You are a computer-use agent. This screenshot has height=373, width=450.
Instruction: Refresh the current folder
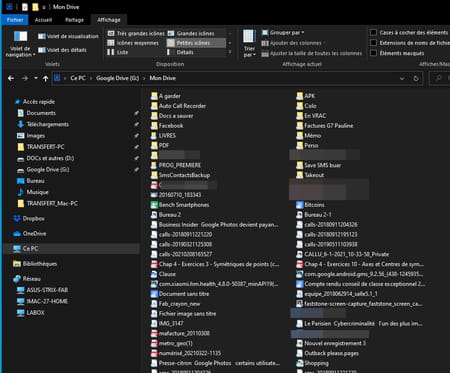[x=416, y=78]
